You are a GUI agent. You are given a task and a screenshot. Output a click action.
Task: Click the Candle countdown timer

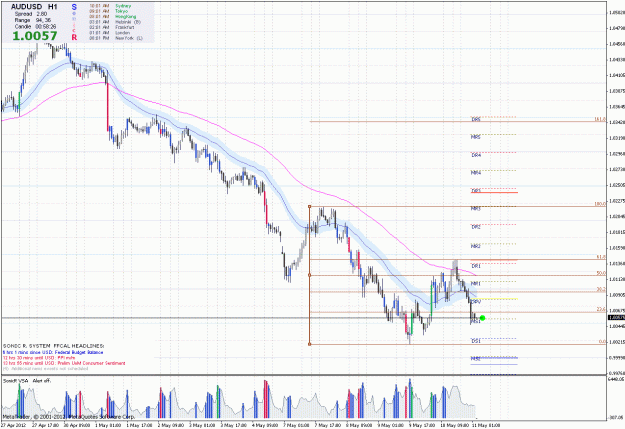pyautogui.click(x=35, y=27)
